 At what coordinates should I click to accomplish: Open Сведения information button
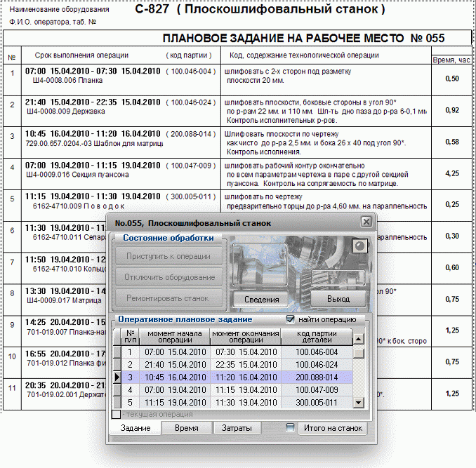[x=261, y=300]
